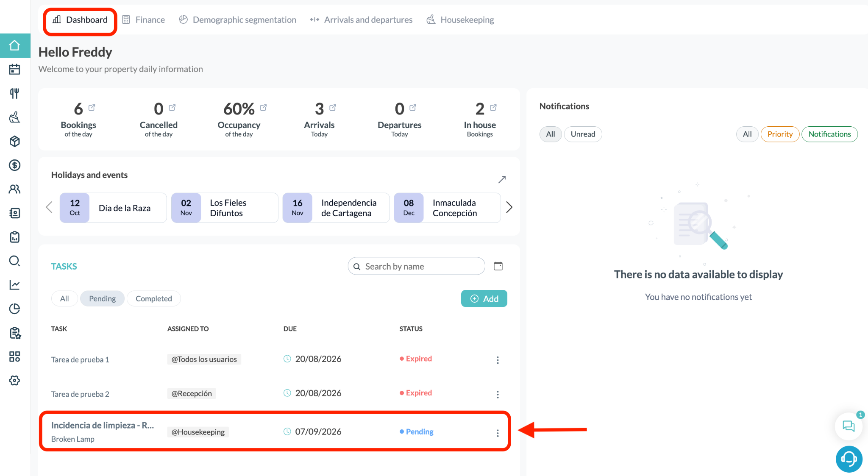Show next holidays with right chevron
The height and width of the screenshot is (476, 868).
509,207
